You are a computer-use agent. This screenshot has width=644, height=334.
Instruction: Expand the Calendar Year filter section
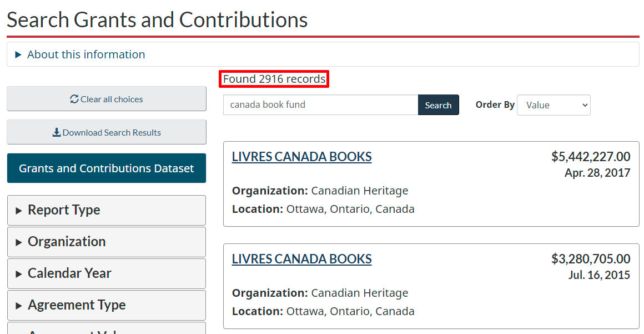pos(69,273)
